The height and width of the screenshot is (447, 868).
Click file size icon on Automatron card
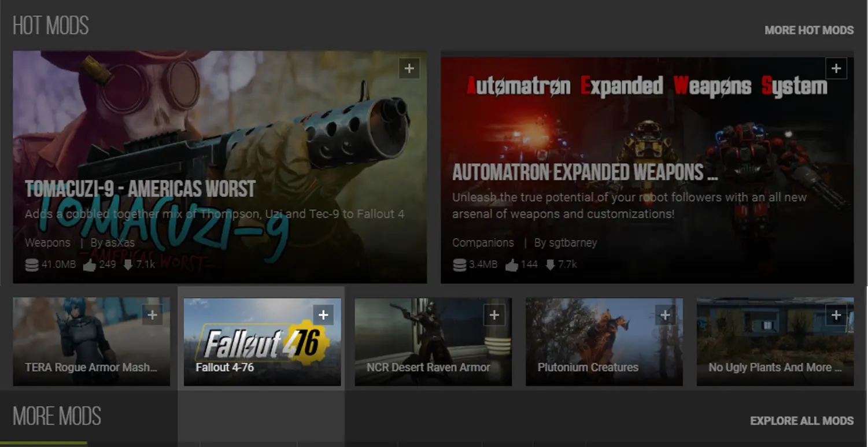click(x=459, y=265)
